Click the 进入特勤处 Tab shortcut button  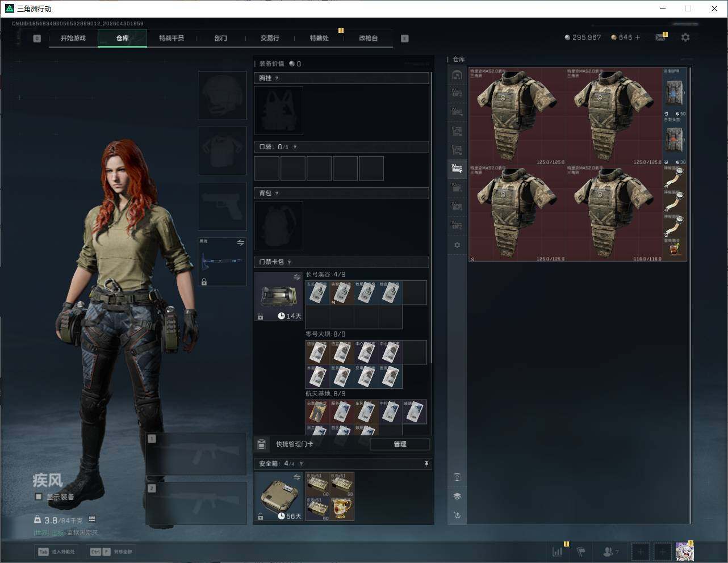(x=56, y=552)
